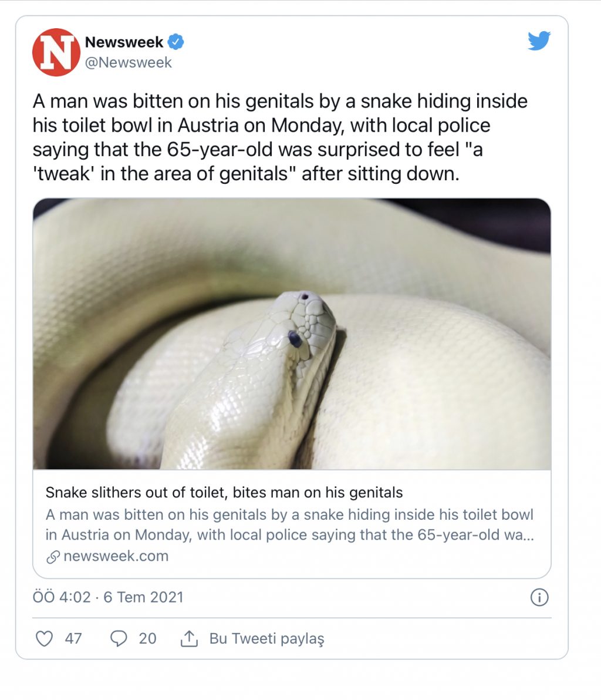Click the gray article description in link card
Viewport: 601px width, 700px height.
pyautogui.click(x=289, y=524)
